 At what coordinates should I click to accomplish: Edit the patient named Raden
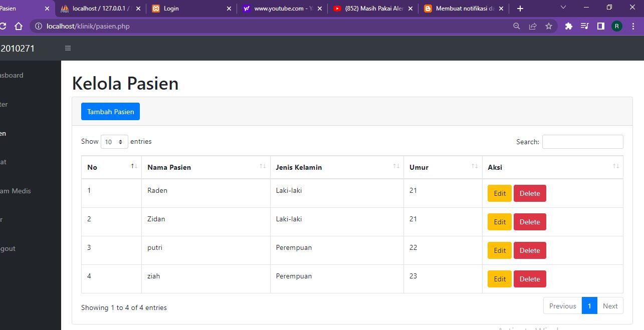[499, 193]
